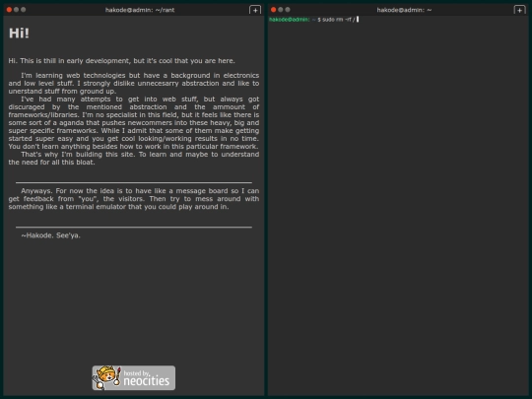Click the line starting 'I'm learning web technologies'
The width and height of the screenshot is (532, 399).
tap(140, 75)
